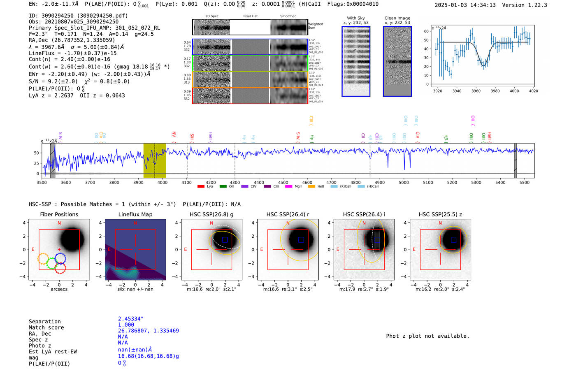Click the gray hatched band near 5460Å
This screenshot has width=576, height=392.
point(515,161)
